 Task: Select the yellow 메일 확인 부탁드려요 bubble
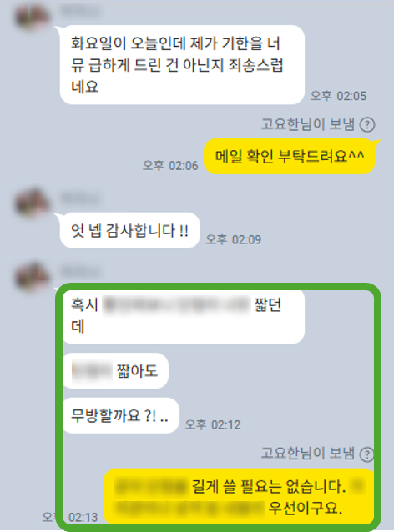point(290,157)
